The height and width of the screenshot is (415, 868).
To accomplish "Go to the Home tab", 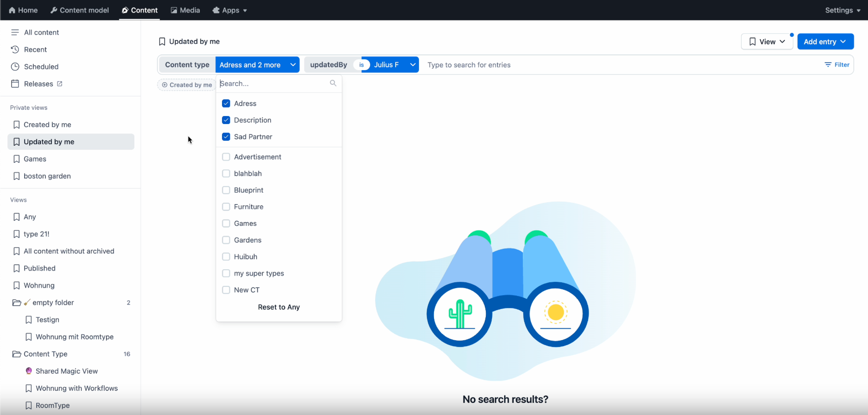I will coord(23,10).
